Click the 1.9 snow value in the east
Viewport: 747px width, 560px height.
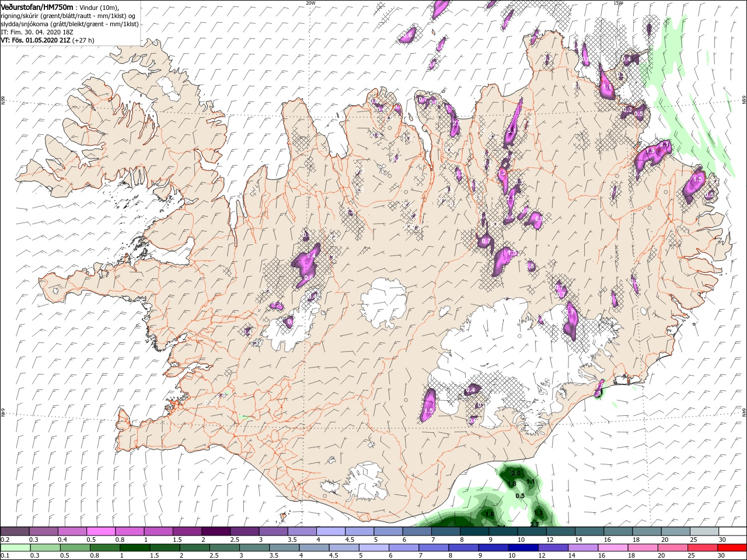click(x=650, y=151)
